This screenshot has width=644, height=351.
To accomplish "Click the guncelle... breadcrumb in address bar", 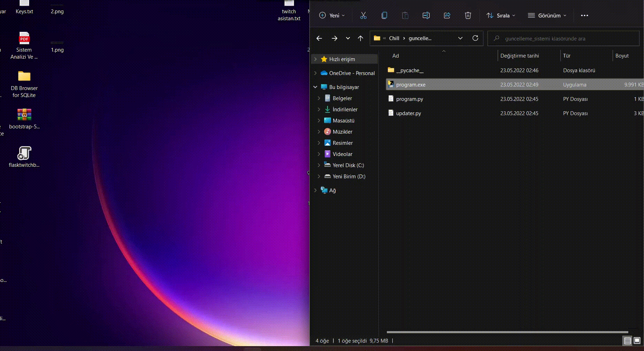I will tap(420, 38).
